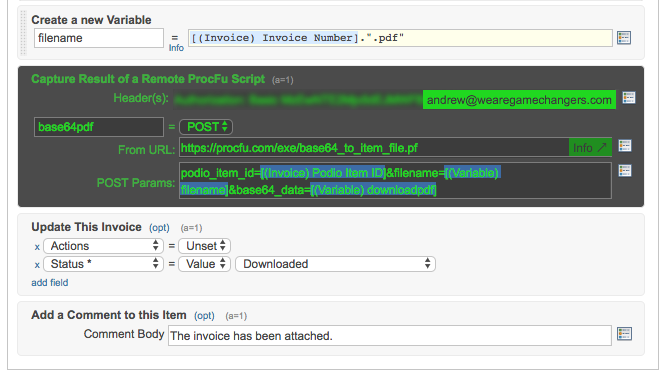Click the filename variable name input
666x377 pixels.
point(99,38)
